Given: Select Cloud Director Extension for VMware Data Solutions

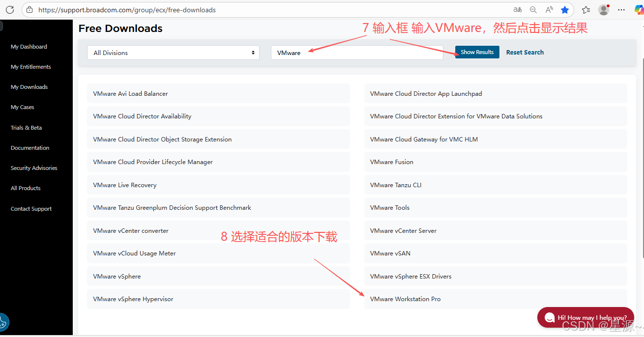Looking at the screenshot, I should 496,116.
